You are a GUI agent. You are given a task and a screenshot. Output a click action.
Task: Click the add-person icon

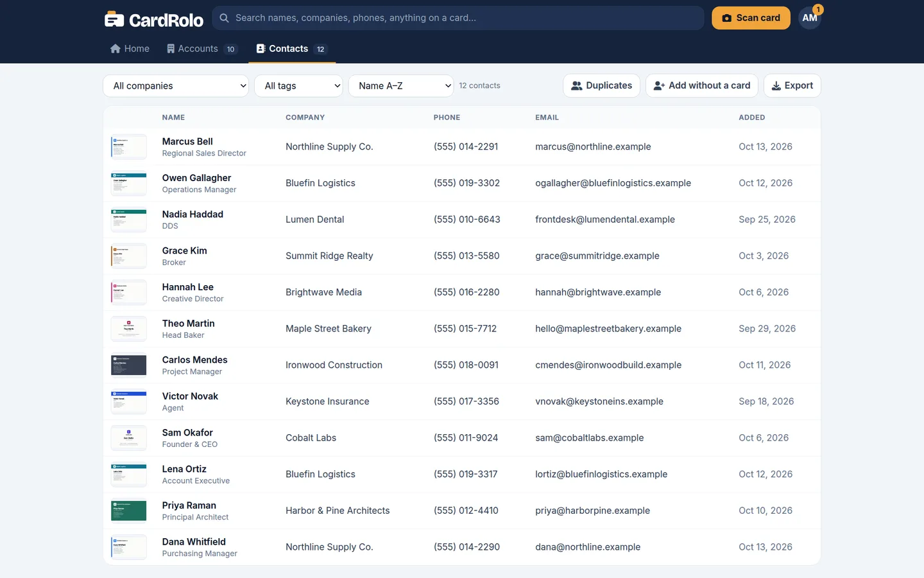[659, 85]
